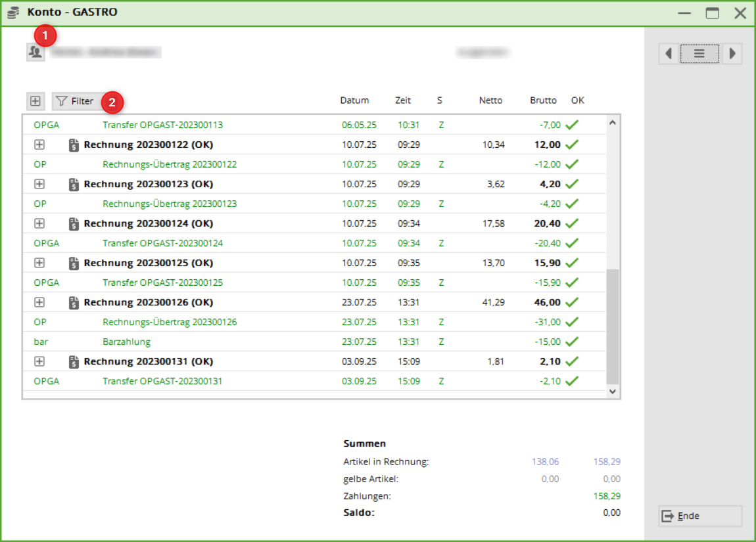Click OK checkmark for Transfer OPGAST-202300113
This screenshot has height=542, width=756.
click(x=572, y=125)
